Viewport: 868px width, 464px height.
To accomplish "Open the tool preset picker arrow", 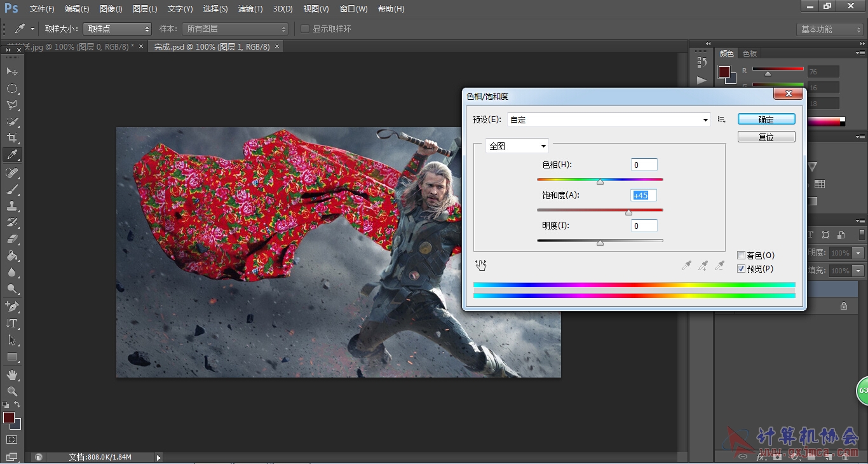I will (x=32, y=29).
